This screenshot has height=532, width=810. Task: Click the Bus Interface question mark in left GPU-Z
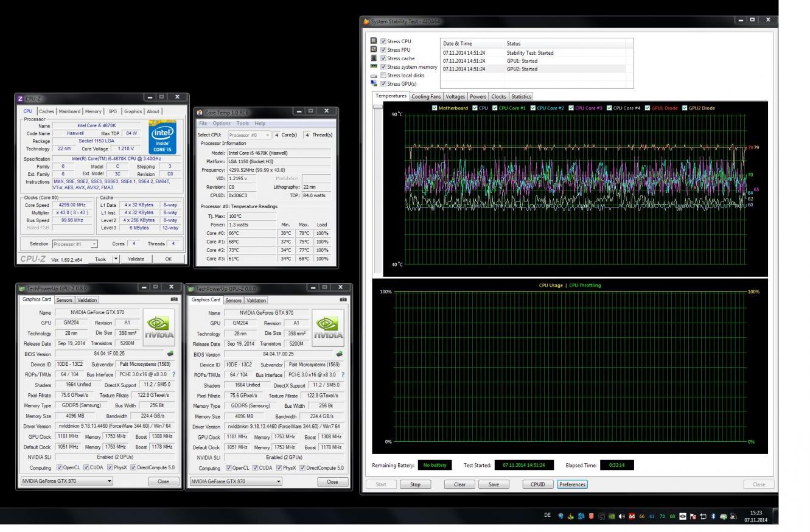coord(173,374)
